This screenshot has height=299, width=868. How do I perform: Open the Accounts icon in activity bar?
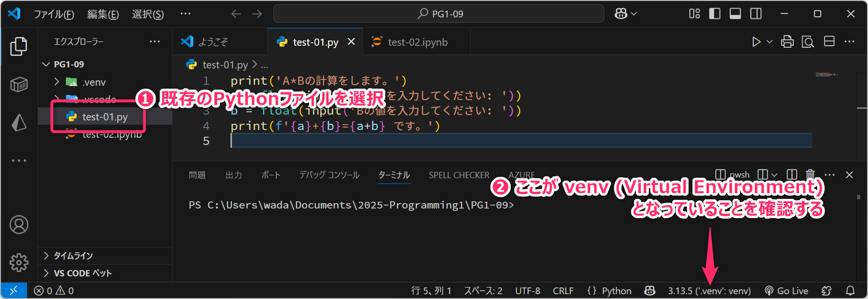tap(19, 225)
